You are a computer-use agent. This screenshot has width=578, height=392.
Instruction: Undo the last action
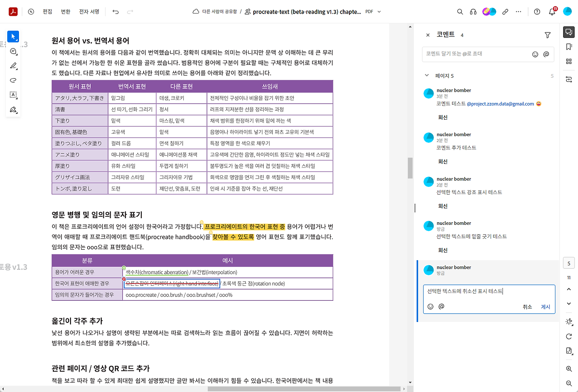coord(116,12)
